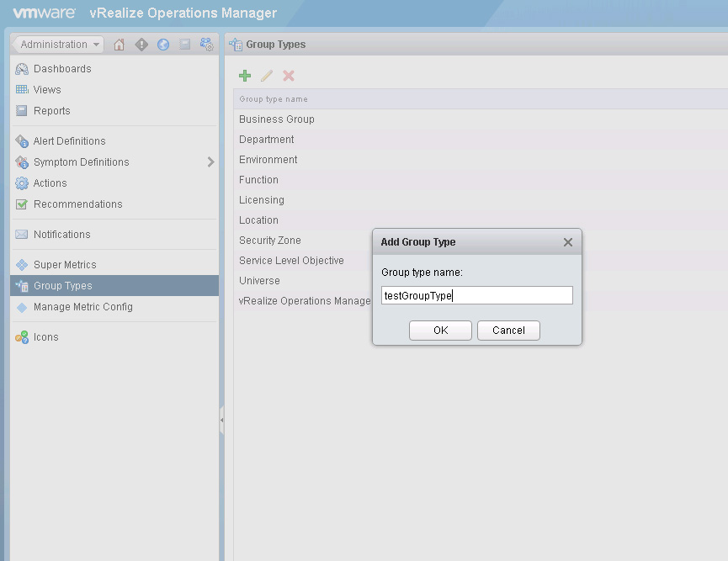Select Department row
Image resolution: width=728 pixels, height=561 pixels.
click(x=481, y=140)
